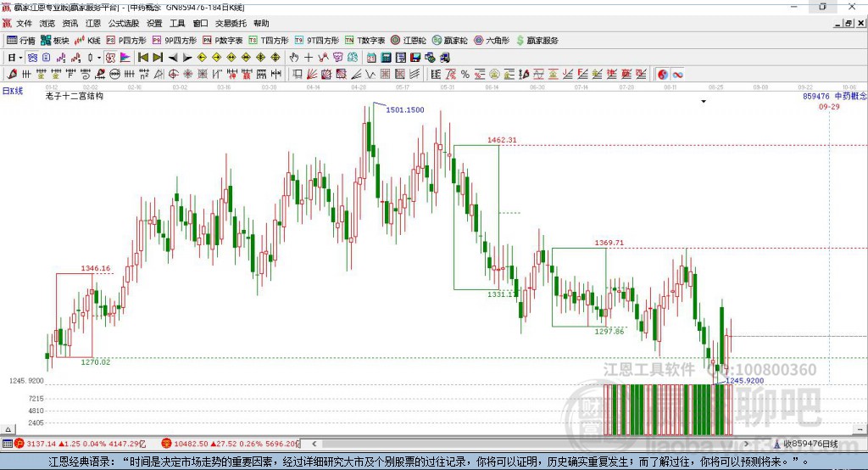Open the T四方形 tool
Image resolution: width=868 pixels, height=470 pixels.
point(269,41)
